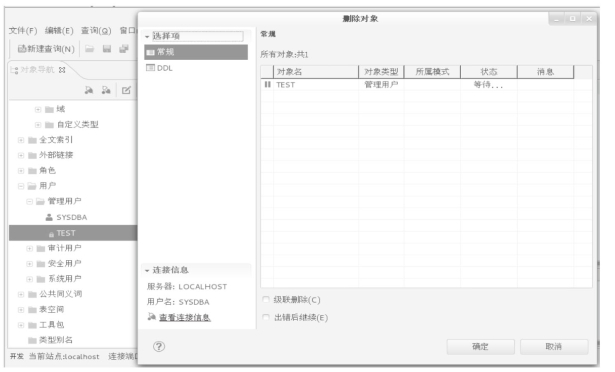615x372 pixels.
Task: Click 服务器: LOCALHOST text
Action: [187, 287]
